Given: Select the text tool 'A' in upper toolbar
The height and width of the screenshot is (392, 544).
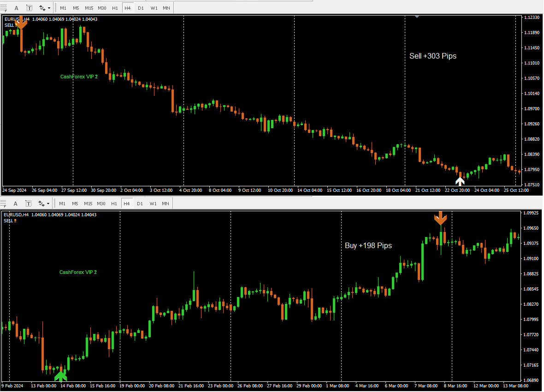Looking at the screenshot, I should (16, 8).
